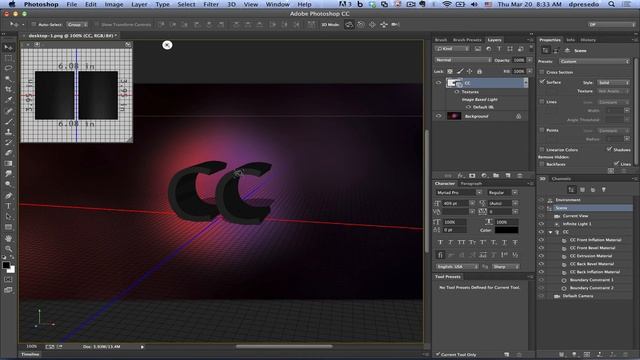Select the Eyedropper tool

8,100
